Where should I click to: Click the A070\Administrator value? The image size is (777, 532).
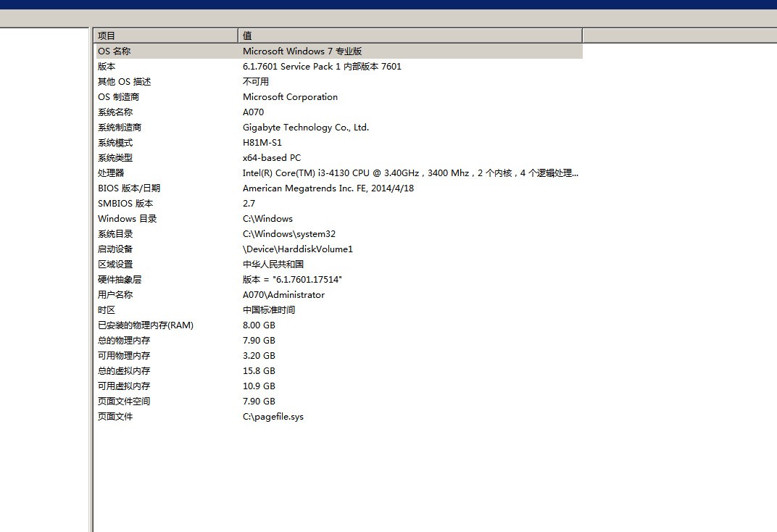tap(283, 295)
